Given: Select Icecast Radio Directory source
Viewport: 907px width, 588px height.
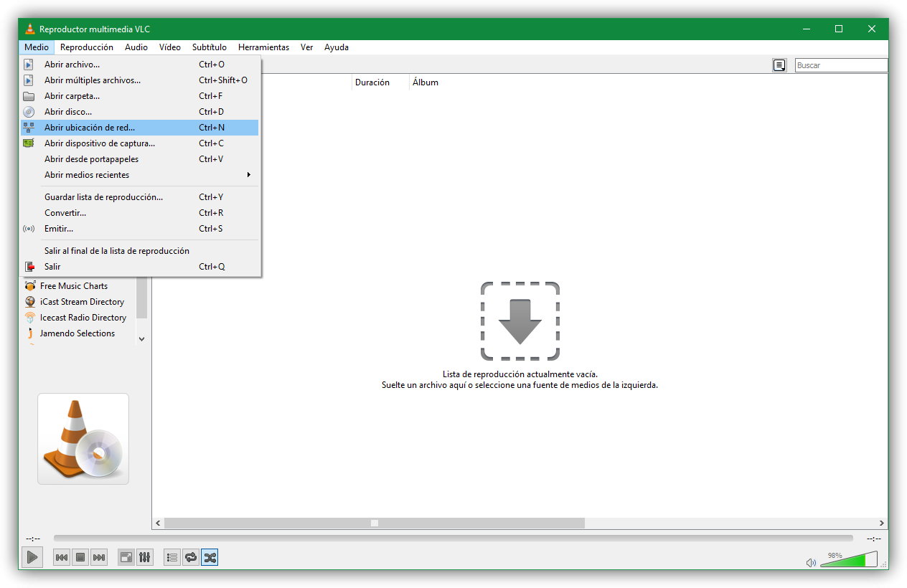Looking at the screenshot, I should 83,318.
